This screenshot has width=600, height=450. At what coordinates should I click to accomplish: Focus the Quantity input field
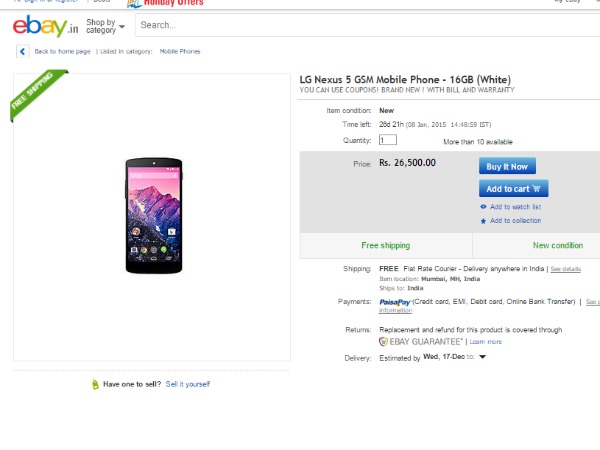(x=387, y=140)
